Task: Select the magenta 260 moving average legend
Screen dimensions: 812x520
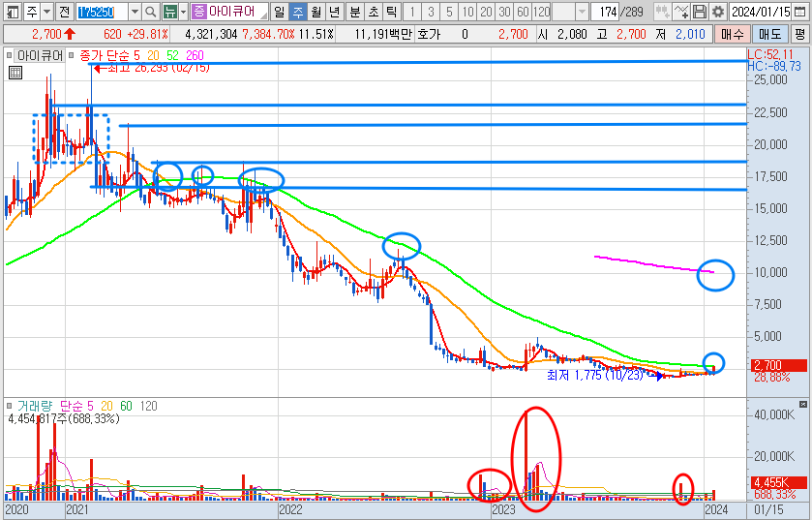Action: [195, 55]
